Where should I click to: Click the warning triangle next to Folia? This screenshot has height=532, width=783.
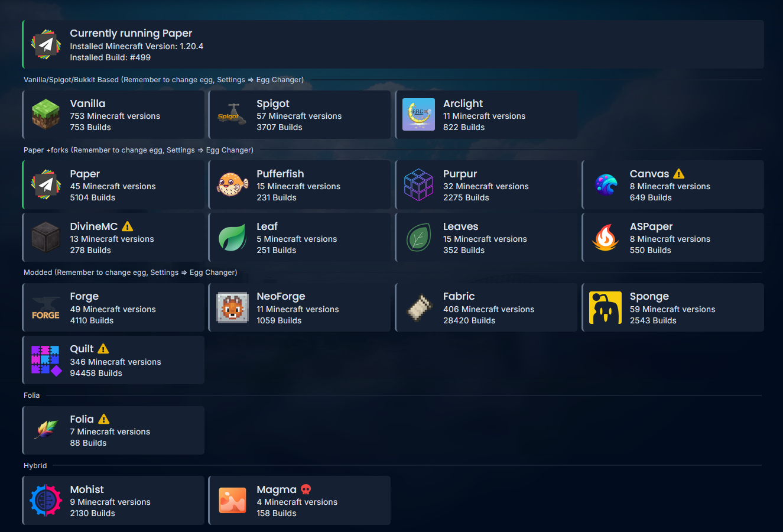tap(104, 419)
